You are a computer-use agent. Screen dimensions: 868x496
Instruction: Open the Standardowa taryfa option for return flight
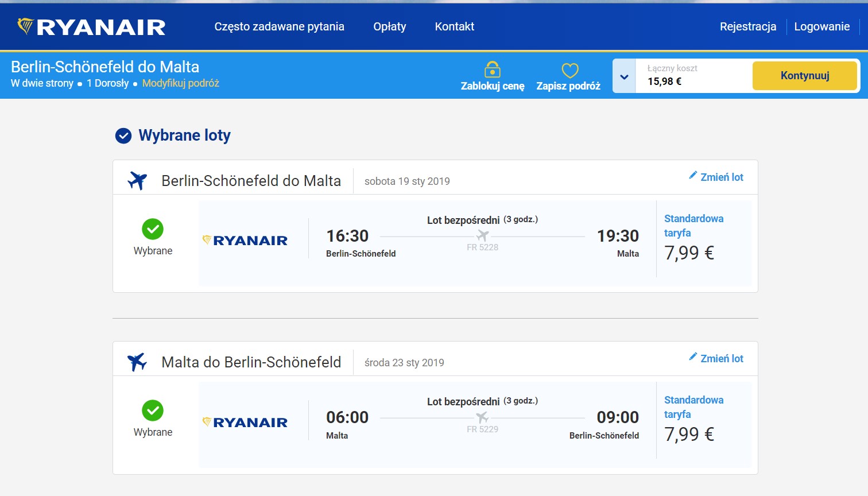(x=693, y=407)
